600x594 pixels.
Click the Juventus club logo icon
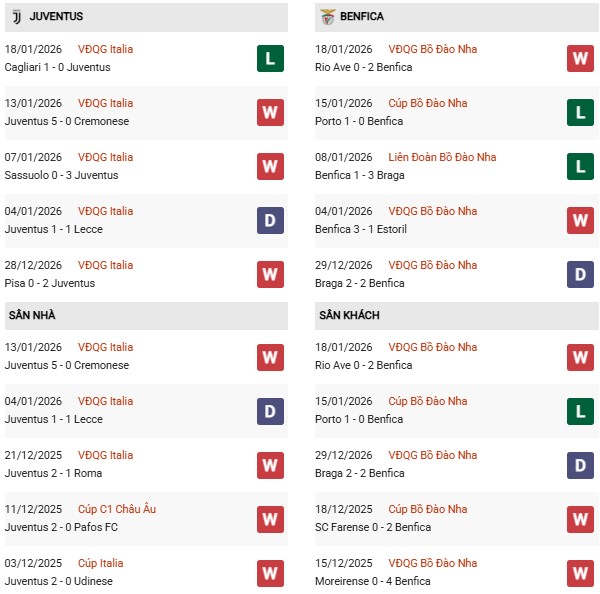point(16,17)
